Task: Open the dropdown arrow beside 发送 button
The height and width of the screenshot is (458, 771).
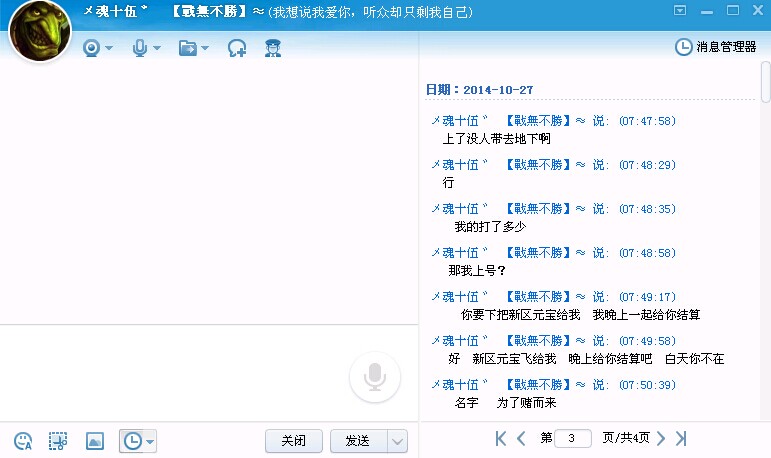Action: (398, 441)
